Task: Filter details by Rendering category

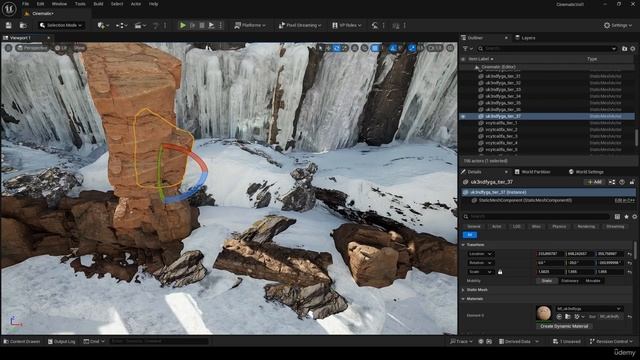Action: click(586, 227)
